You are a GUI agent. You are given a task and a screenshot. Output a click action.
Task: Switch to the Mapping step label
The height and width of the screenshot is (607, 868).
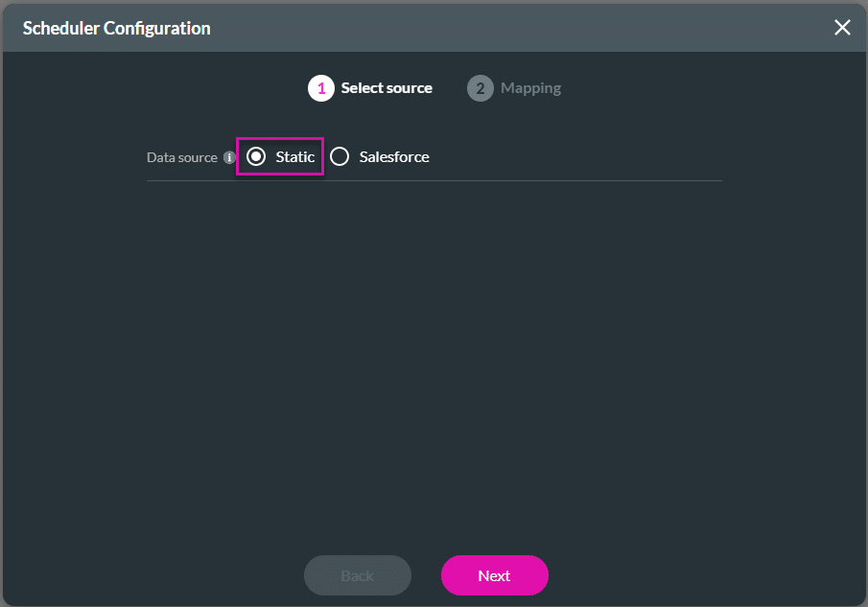coord(530,87)
